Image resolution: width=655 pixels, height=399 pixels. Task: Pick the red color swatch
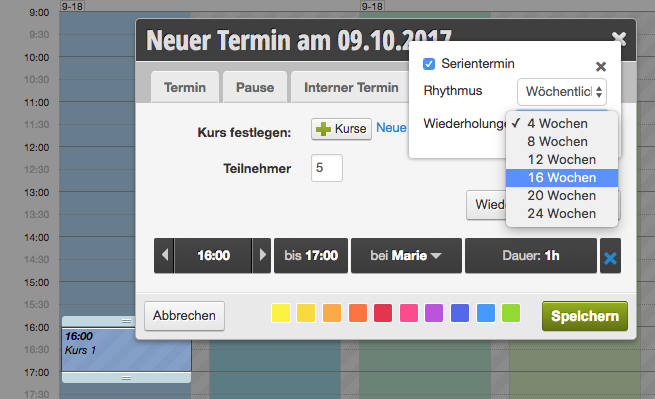pos(383,313)
